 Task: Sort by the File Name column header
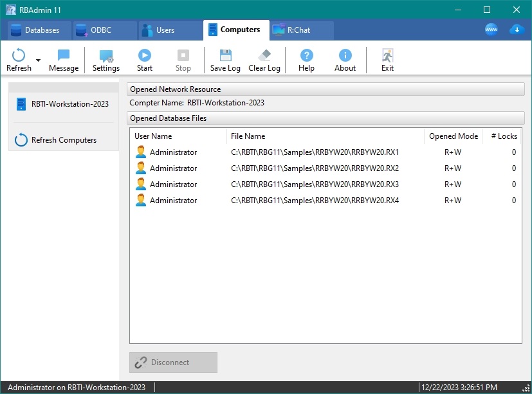325,136
